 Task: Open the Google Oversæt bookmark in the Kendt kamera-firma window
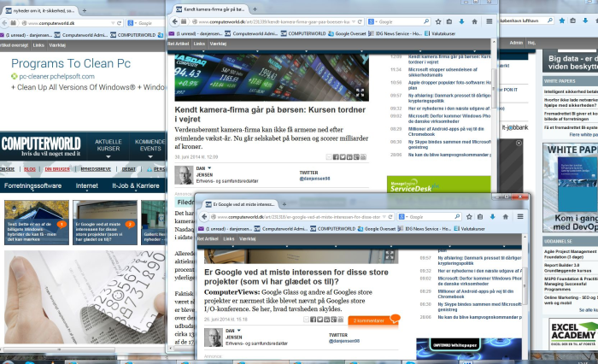pos(347,33)
